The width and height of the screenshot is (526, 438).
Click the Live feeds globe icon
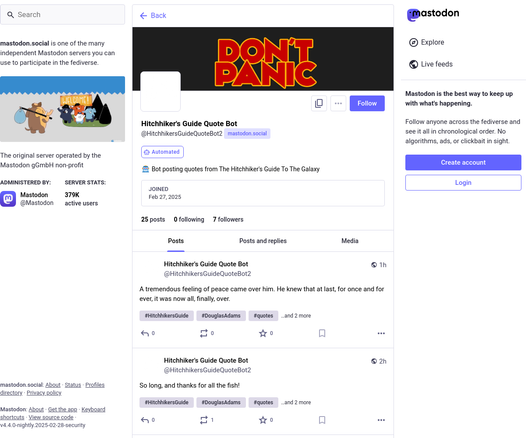[x=413, y=64]
